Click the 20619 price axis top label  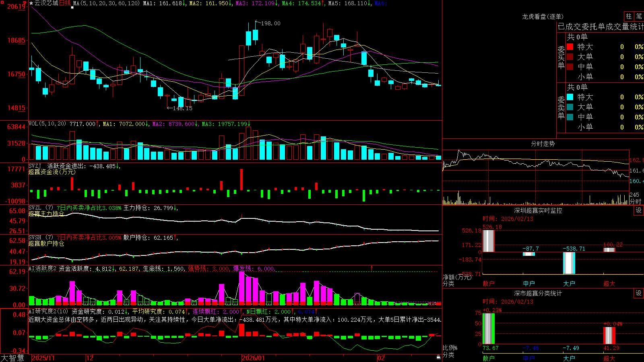16,6
